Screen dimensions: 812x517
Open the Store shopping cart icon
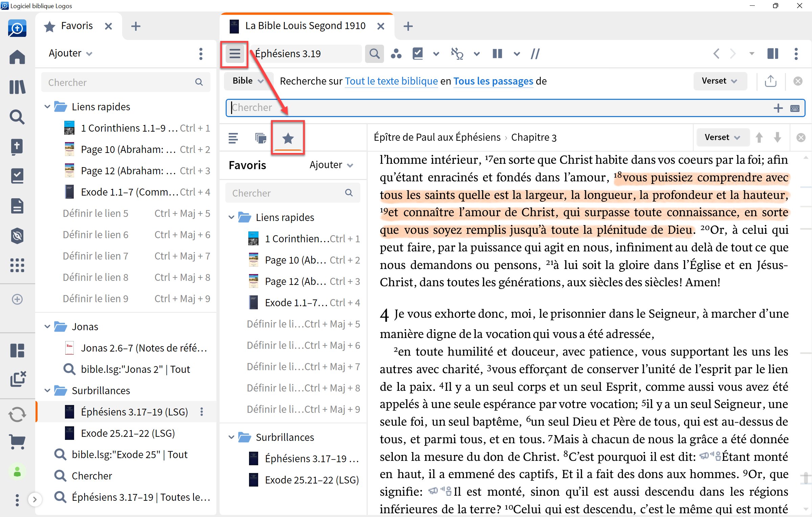17,441
